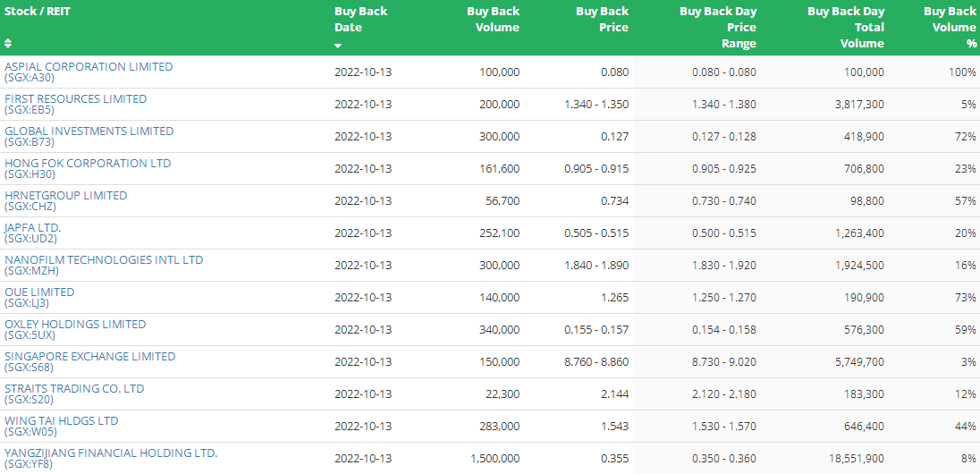Open SINGAPORE EXCHANGE LIMITED link
980x474 pixels.
90,357
